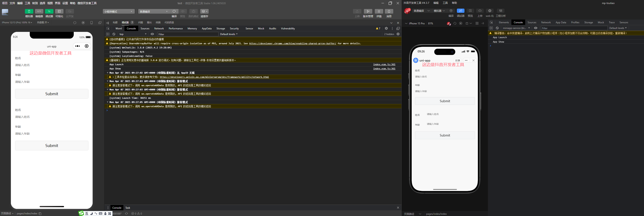Switch to WeChat 终端 terminal tab

(158, 22)
